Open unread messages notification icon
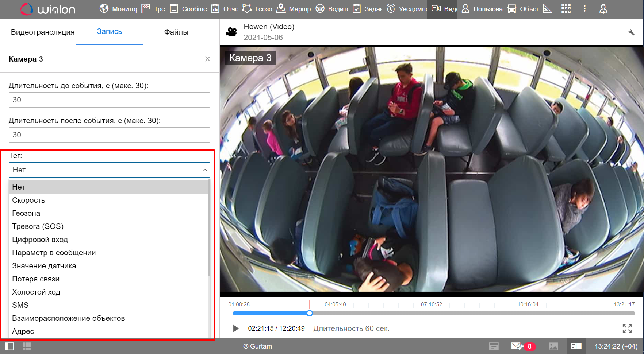Screen dimensions: 644x354 point(517,346)
